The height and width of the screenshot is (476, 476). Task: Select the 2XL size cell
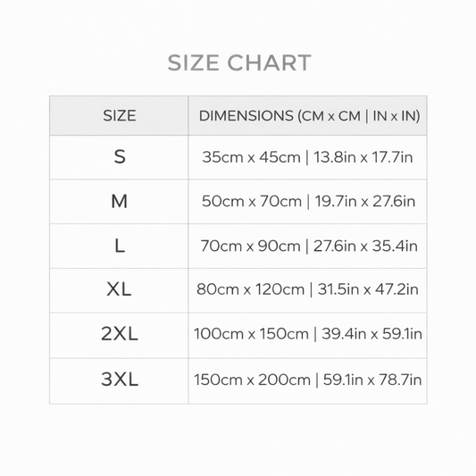click(x=119, y=335)
